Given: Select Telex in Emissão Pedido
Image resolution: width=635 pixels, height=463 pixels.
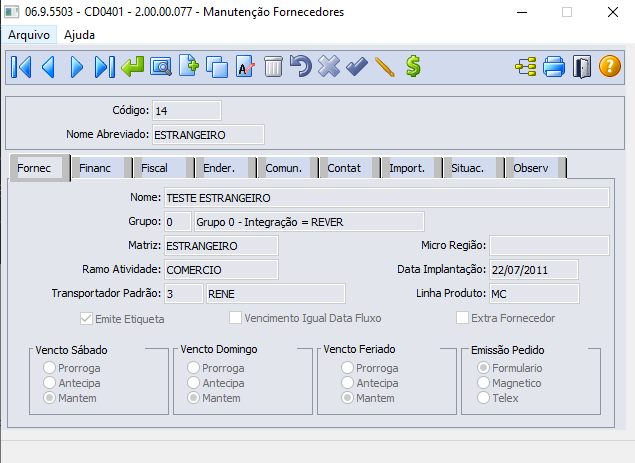Looking at the screenshot, I should 483,398.
